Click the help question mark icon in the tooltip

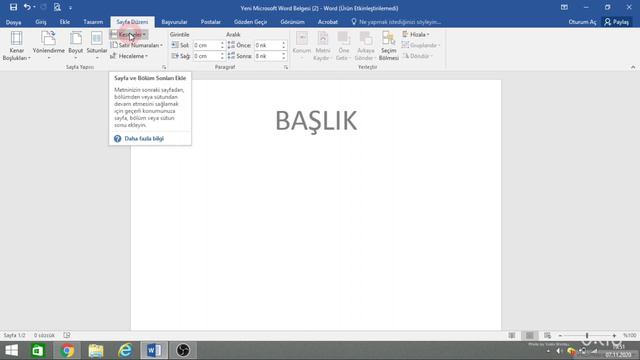click(x=118, y=139)
